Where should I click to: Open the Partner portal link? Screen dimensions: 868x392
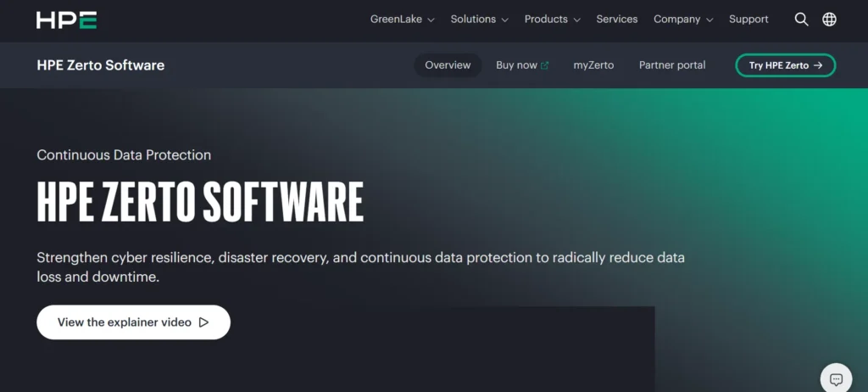click(x=672, y=65)
